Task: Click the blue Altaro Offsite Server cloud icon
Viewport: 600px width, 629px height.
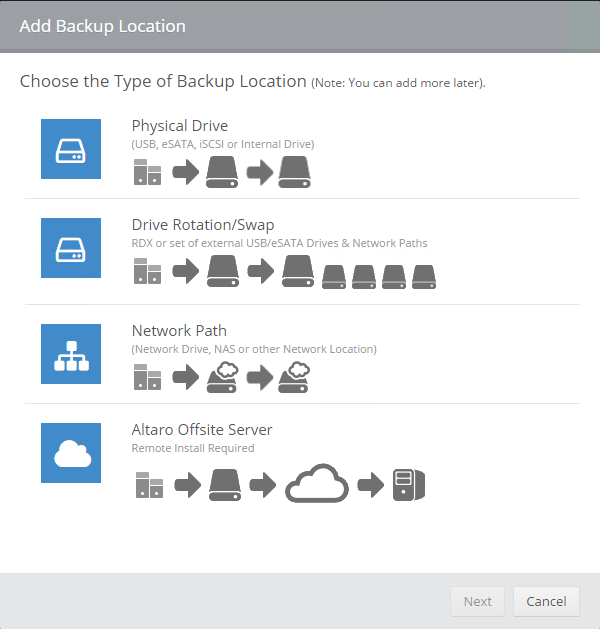Action: pos(71,453)
